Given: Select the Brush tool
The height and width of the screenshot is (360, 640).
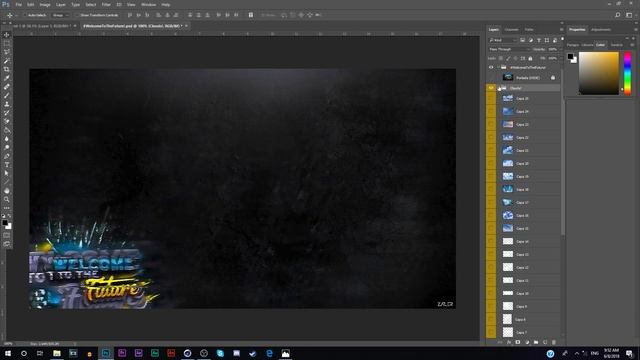Looking at the screenshot, I should (x=7, y=96).
